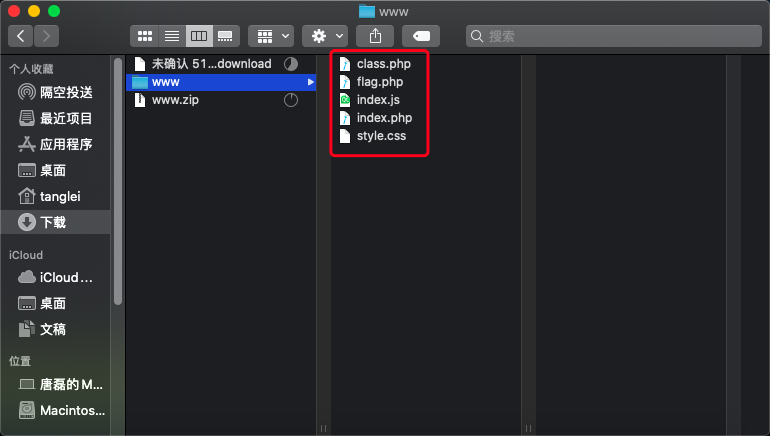Click the flag.php file icon

click(345, 82)
